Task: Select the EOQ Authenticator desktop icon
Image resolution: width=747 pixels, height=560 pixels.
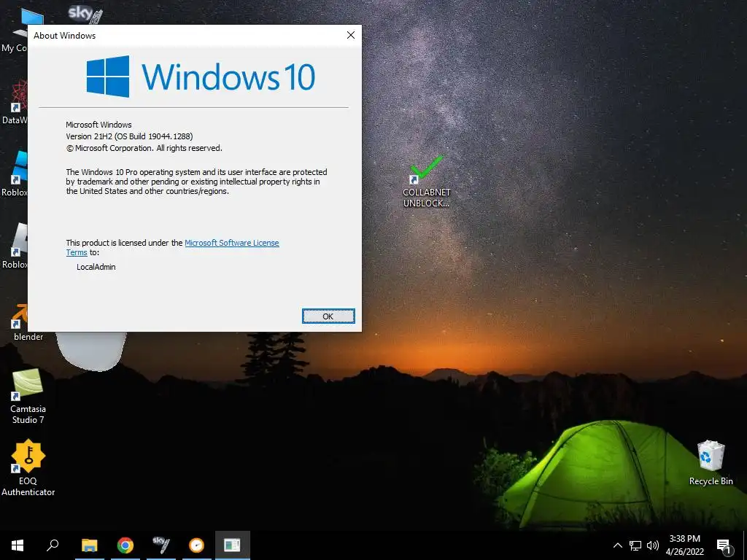Action: pyautogui.click(x=28, y=467)
